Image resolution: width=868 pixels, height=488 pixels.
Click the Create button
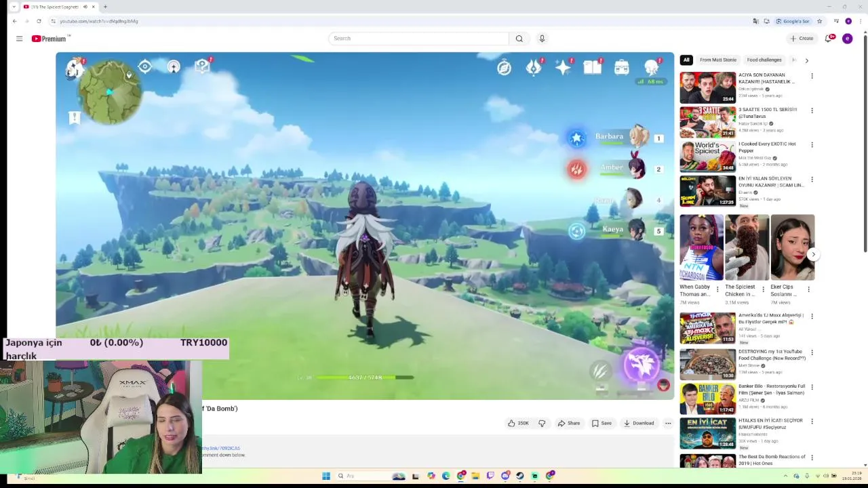coord(802,39)
